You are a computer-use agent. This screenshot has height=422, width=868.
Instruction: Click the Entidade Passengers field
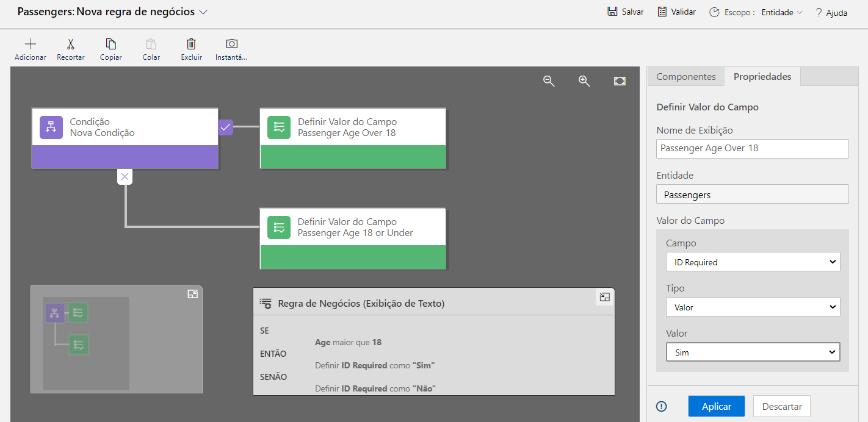[x=753, y=194]
